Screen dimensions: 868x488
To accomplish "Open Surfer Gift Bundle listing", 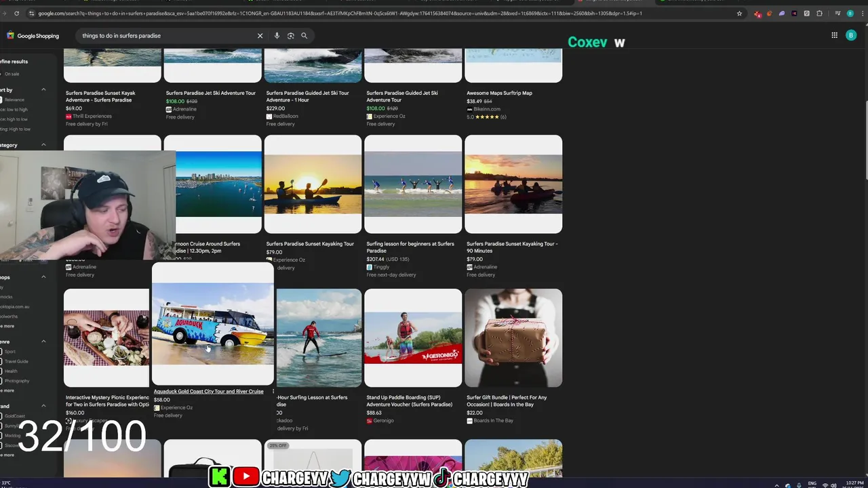I will point(507,401).
